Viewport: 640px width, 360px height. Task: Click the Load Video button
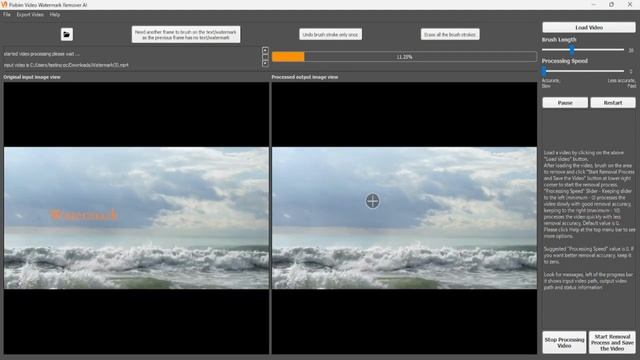tap(589, 27)
